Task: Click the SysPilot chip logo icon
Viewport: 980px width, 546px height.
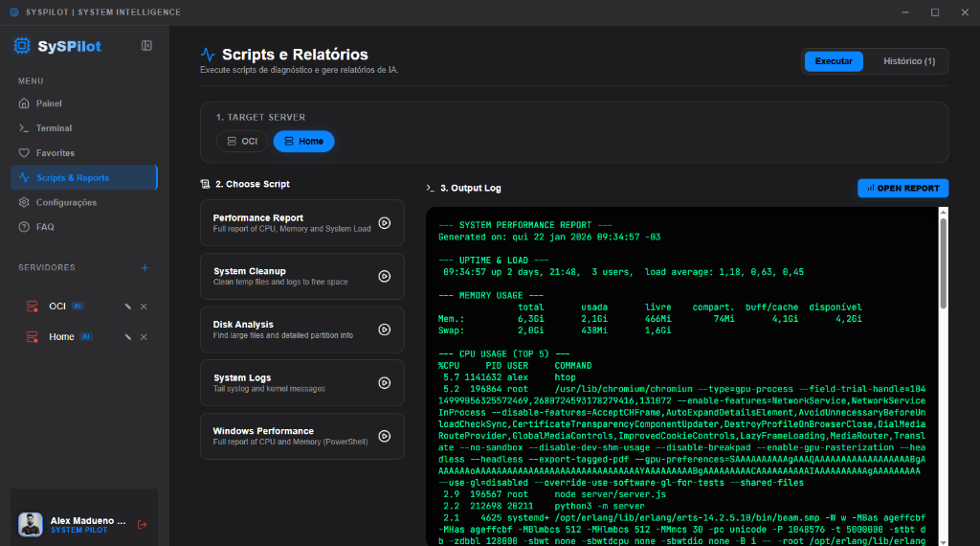Action: pos(22,46)
